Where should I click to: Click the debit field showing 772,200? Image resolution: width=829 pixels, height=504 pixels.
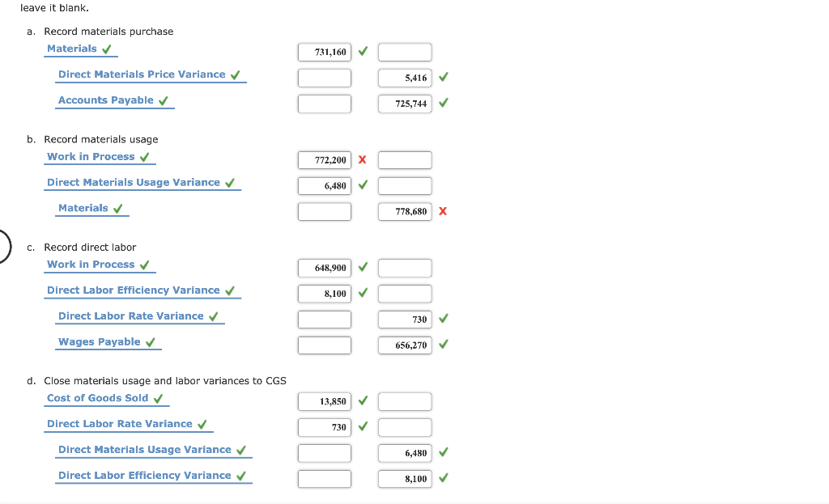click(x=324, y=159)
